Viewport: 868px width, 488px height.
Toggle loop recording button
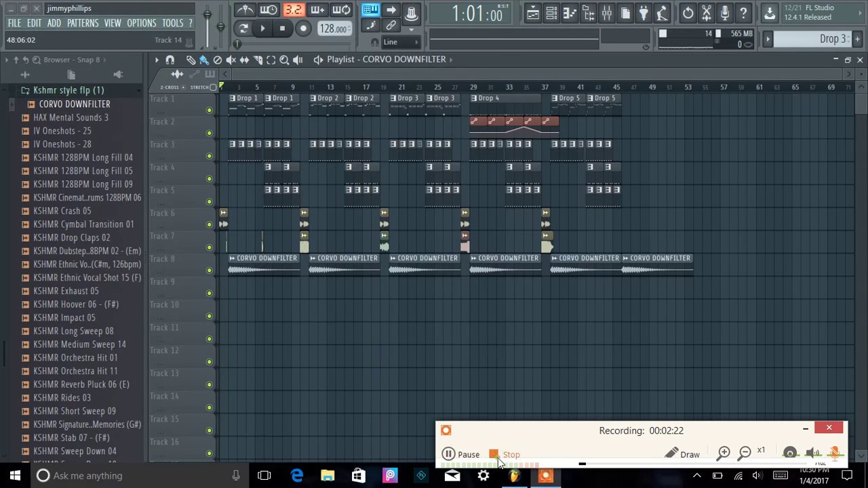point(341,10)
